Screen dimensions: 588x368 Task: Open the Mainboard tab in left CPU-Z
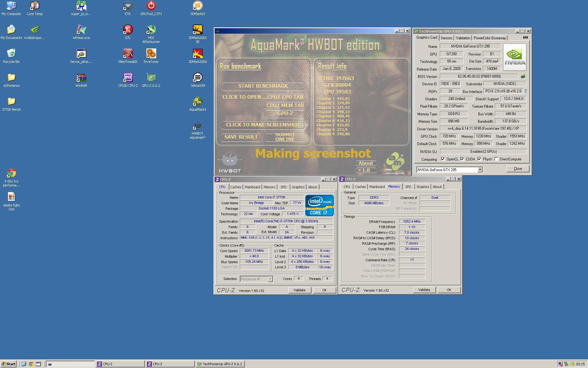pos(252,187)
